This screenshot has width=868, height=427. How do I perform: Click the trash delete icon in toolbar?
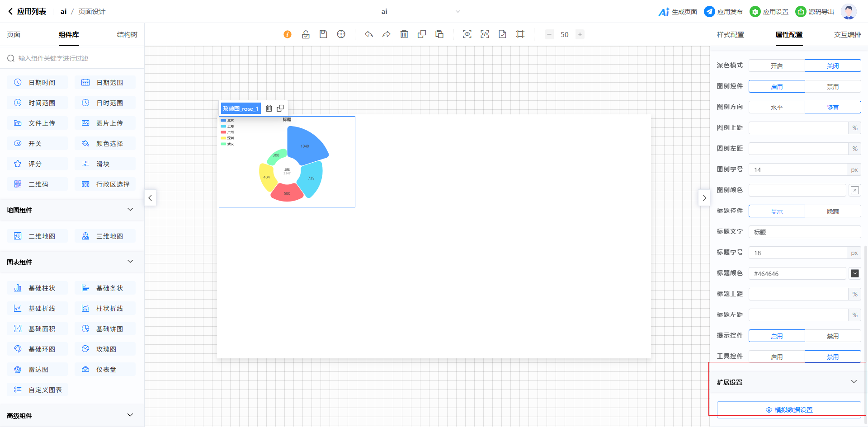404,34
